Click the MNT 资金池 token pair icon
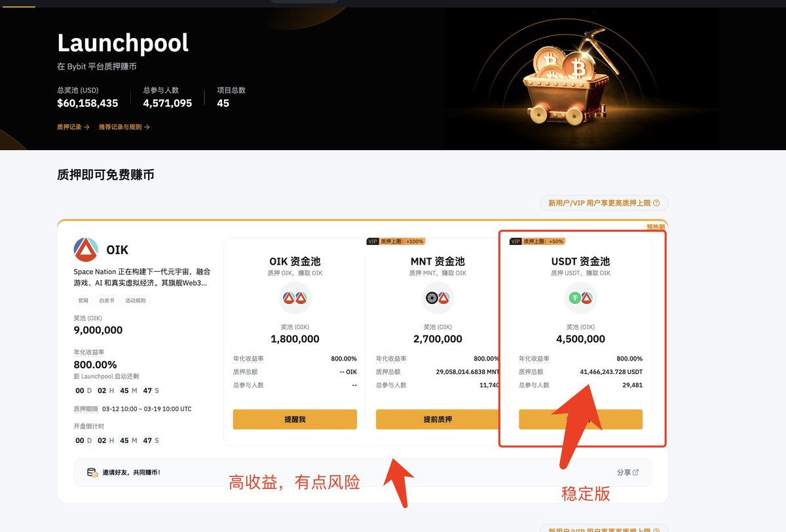Viewport: 786px width, 532px height. coord(438,299)
